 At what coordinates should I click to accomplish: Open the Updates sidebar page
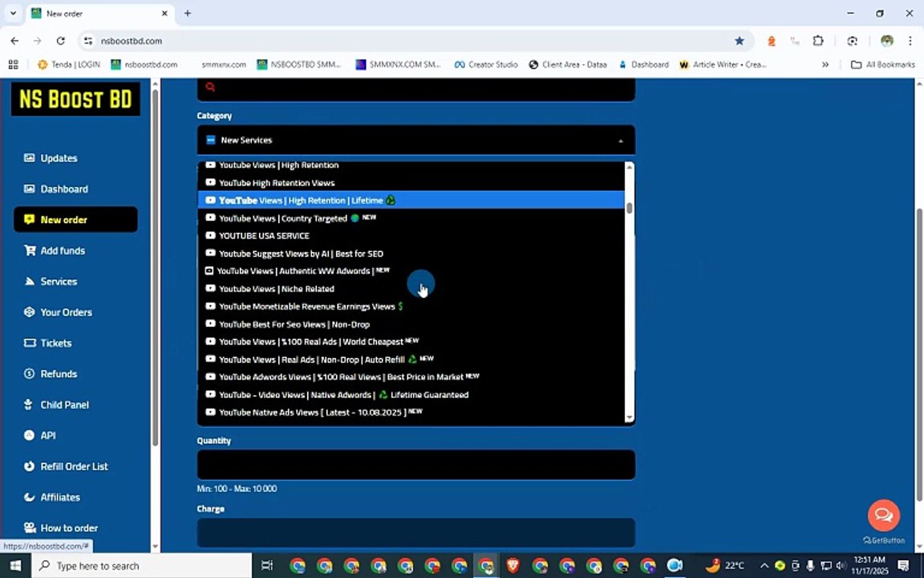click(x=59, y=158)
